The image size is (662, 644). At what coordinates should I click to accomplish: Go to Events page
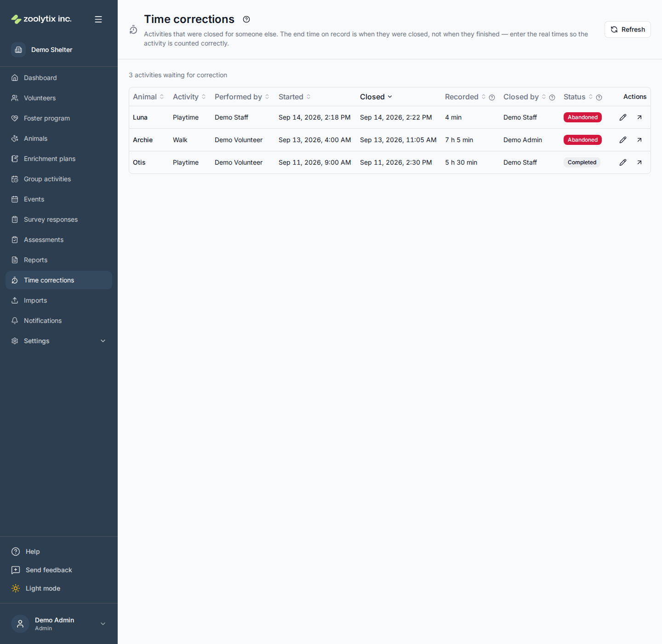click(x=59, y=199)
